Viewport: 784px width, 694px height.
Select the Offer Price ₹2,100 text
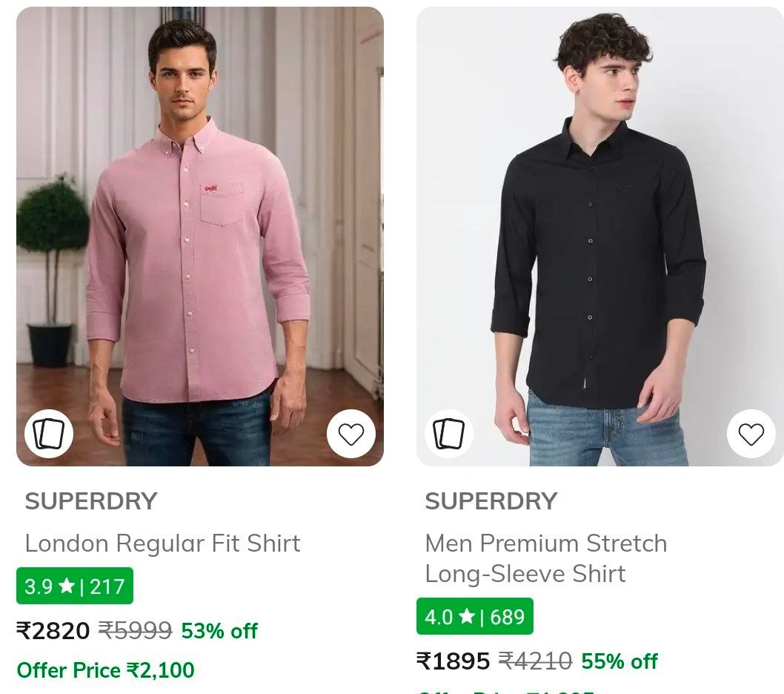click(x=105, y=670)
